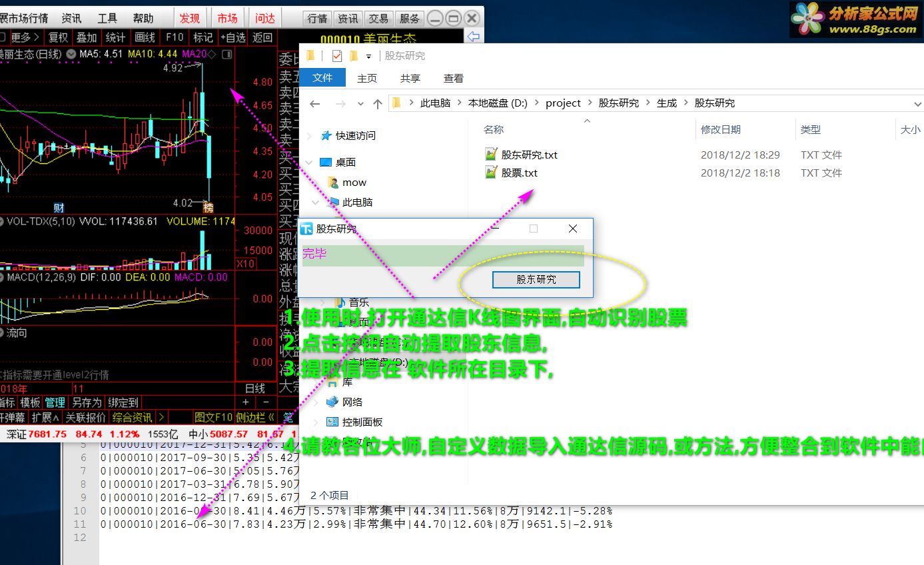Click the indicator settings circle beside 美丽生态(日线)
This screenshot has width=924, height=565.
pyautogui.click(x=71, y=54)
